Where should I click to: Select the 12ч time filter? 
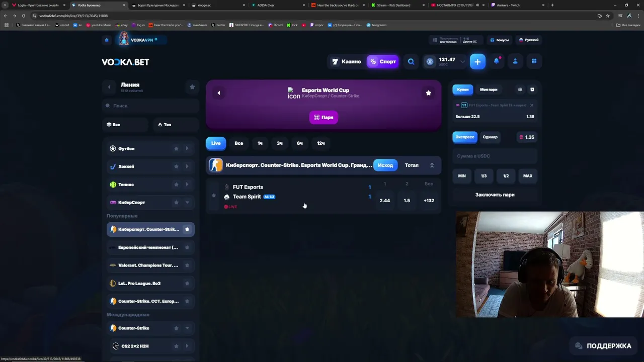321,143
